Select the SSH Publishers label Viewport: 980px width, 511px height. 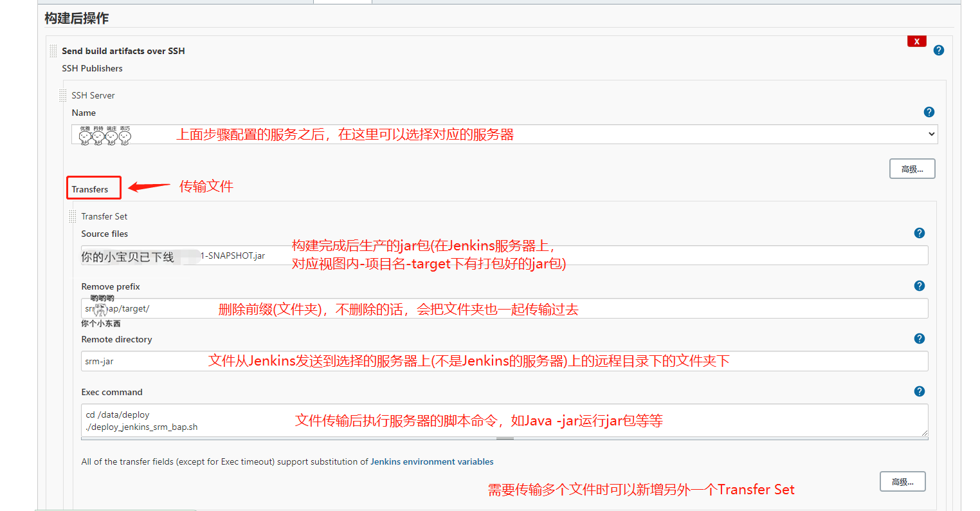[92, 68]
